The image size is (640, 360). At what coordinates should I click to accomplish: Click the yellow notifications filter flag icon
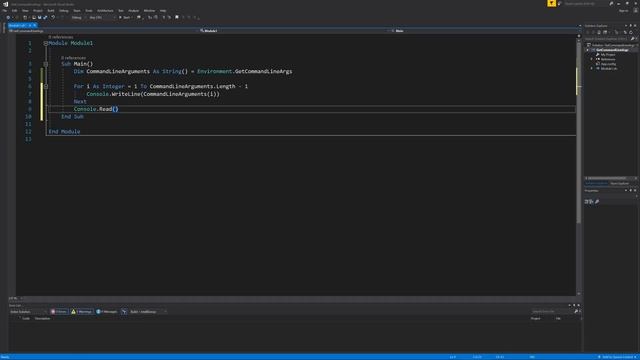coord(551,3)
